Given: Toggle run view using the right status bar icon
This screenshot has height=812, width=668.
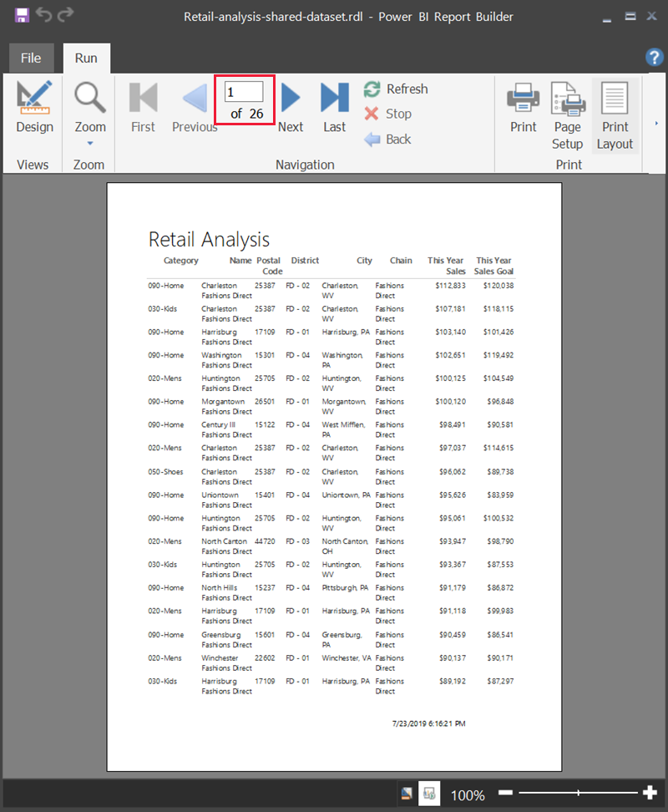Looking at the screenshot, I should pos(430,794).
